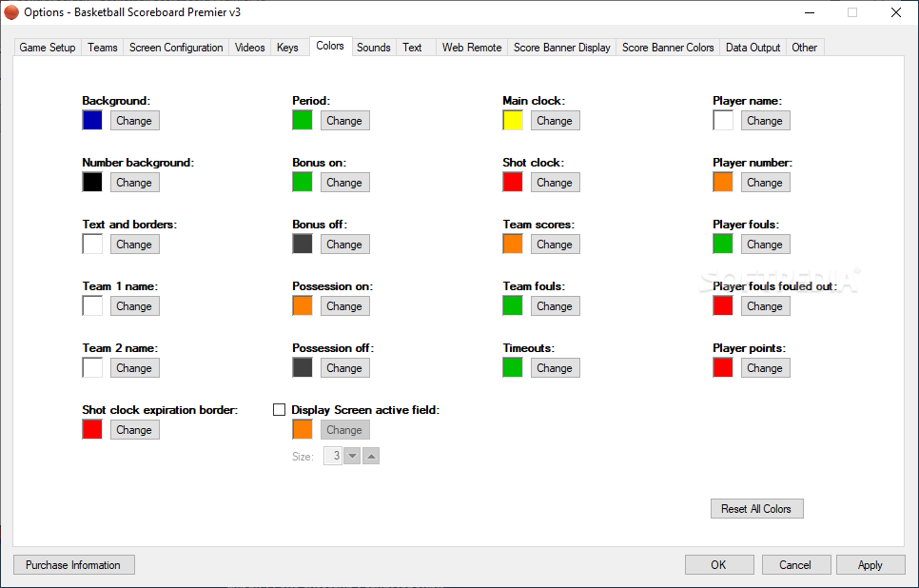Click the white Player name swatch
The width and height of the screenshot is (919, 588).
tap(723, 120)
